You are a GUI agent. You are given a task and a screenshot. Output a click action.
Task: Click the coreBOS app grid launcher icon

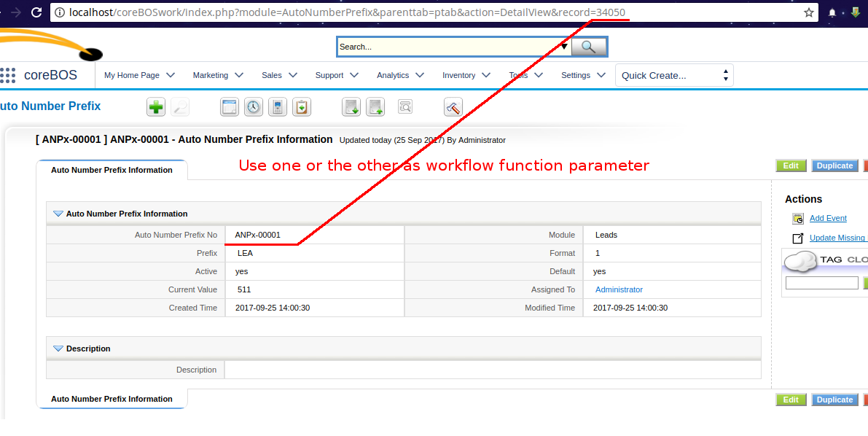tap(8, 75)
